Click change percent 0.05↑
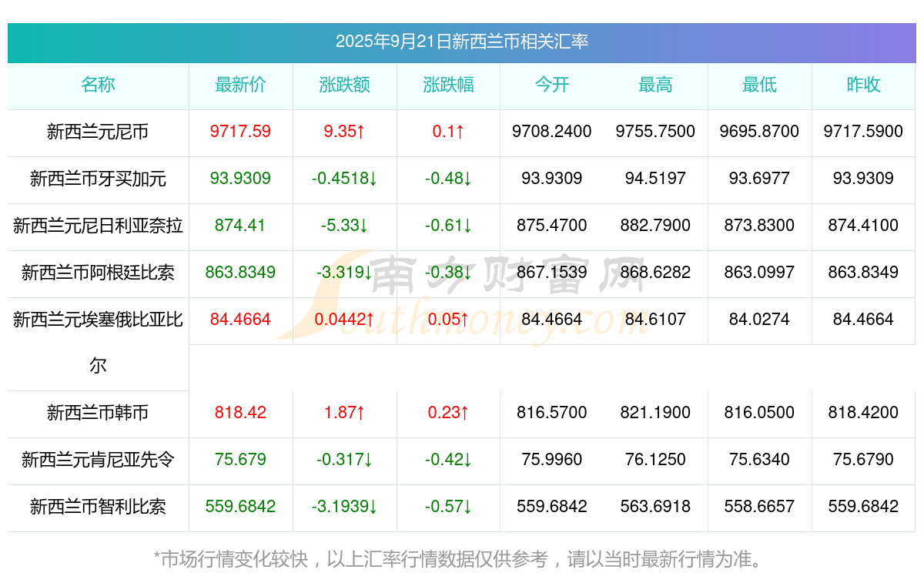Image resolution: width=924 pixels, height=583 pixels. (x=448, y=319)
